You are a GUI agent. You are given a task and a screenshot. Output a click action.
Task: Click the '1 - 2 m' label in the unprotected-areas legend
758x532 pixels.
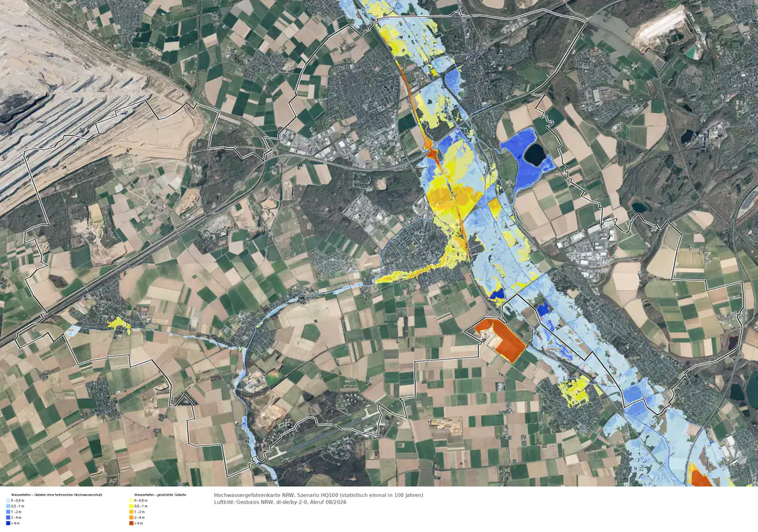(16, 512)
